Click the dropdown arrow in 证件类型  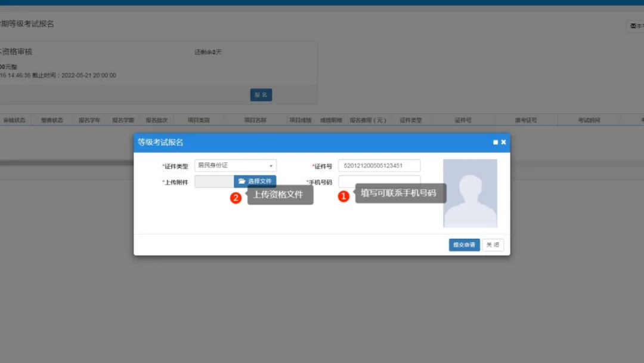pos(271,165)
